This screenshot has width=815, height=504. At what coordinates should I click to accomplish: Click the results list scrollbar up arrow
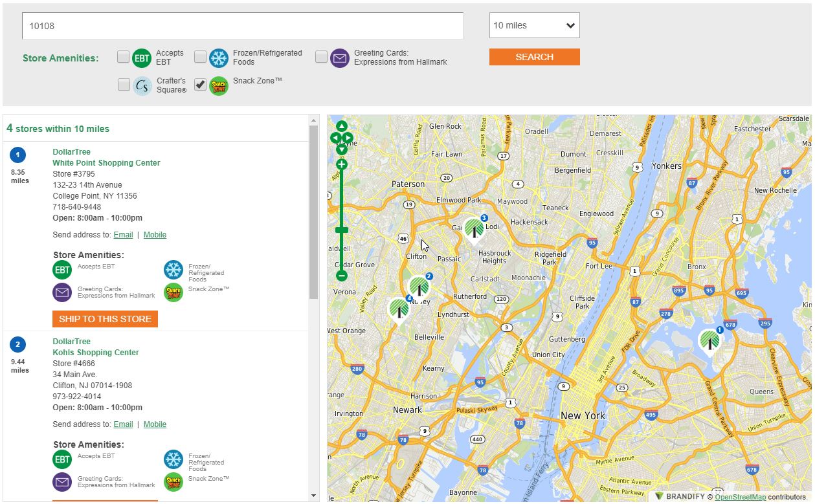click(314, 120)
